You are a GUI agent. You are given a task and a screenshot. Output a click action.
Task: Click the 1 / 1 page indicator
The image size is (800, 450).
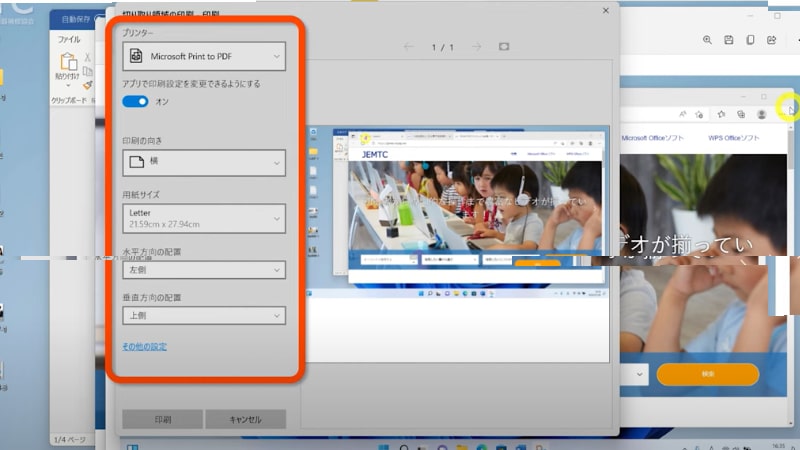pyautogui.click(x=442, y=47)
